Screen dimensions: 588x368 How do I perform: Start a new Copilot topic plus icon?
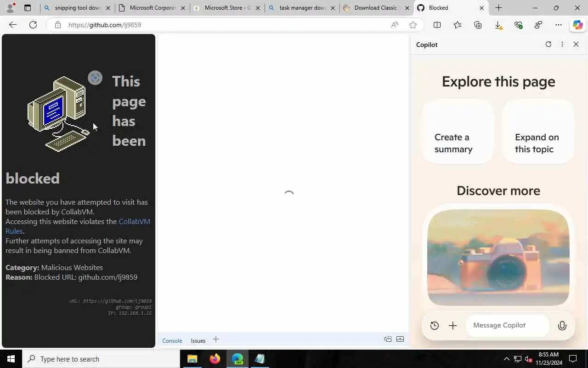452,326
